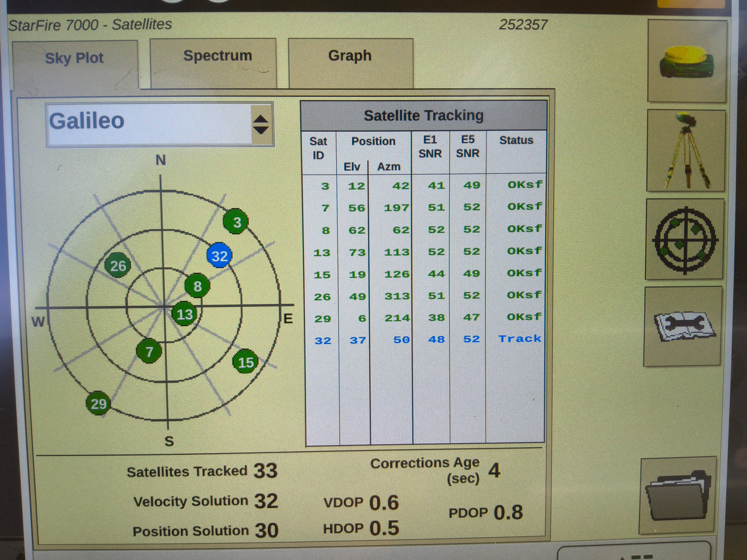Open the StarFire receiver icon
The height and width of the screenshot is (560, 747).
pos(687,61)
